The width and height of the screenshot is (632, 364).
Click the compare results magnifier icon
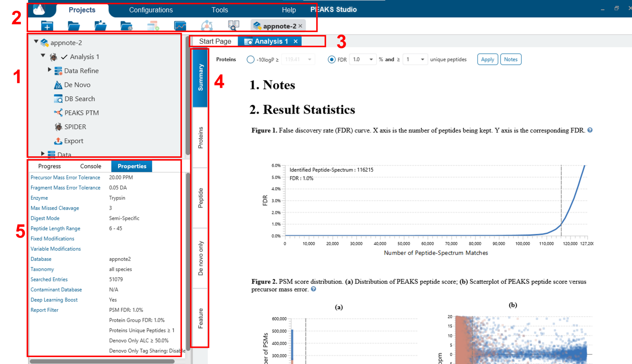click(x=234, y=26)
